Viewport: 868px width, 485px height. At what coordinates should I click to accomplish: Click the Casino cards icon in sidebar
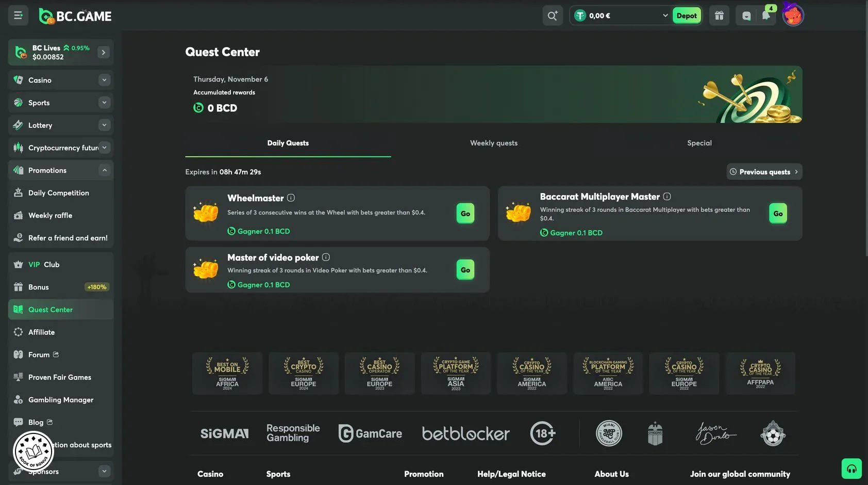18,80
